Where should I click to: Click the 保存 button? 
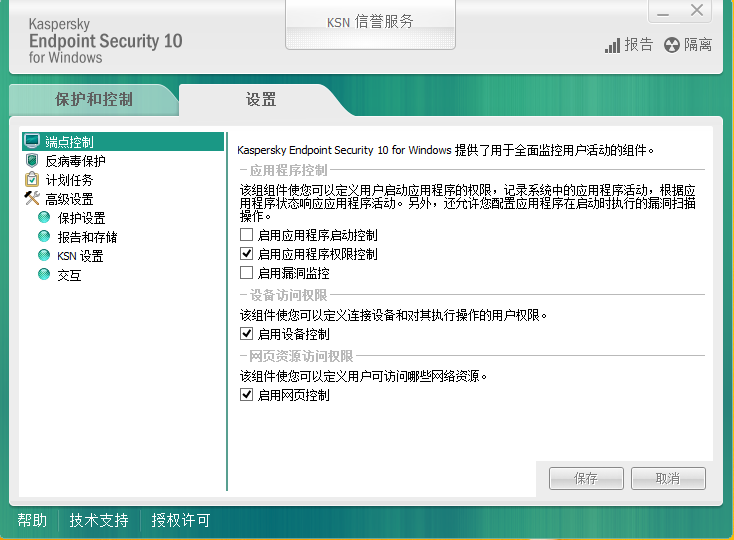point(586,478)
